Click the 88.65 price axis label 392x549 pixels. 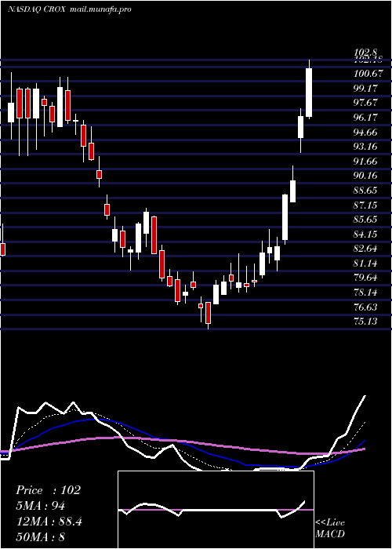[x=366, y=191]
